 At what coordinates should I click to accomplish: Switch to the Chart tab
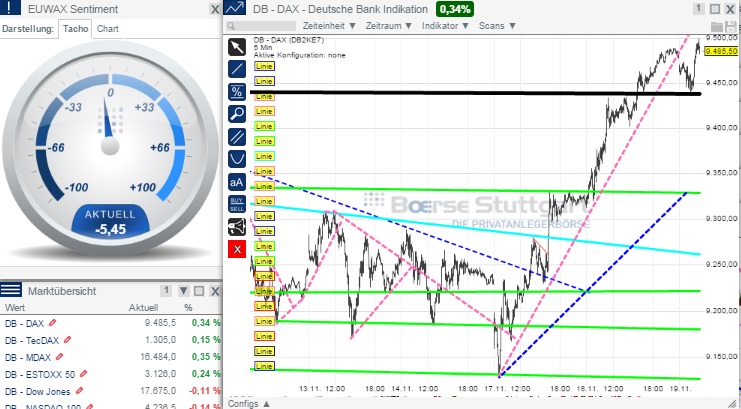108,29
